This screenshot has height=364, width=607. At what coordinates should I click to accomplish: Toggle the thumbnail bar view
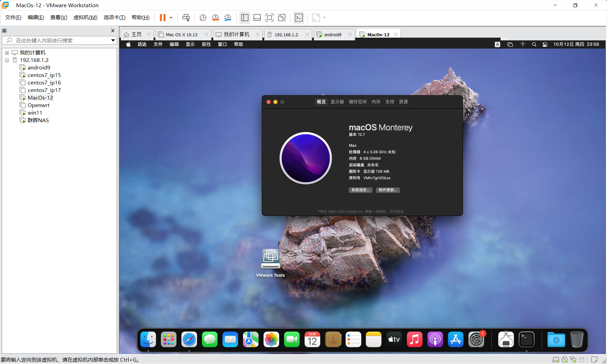point(257,17)
